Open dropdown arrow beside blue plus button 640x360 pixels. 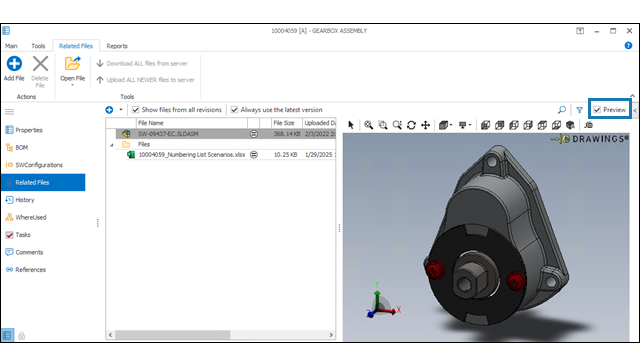coord(121,110)
